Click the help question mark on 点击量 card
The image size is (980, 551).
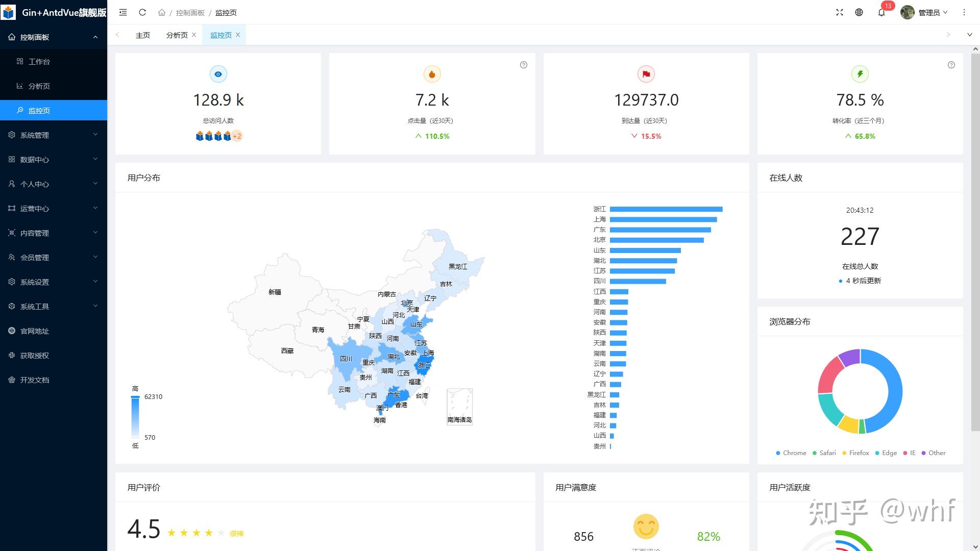click(x=524, y=65)
